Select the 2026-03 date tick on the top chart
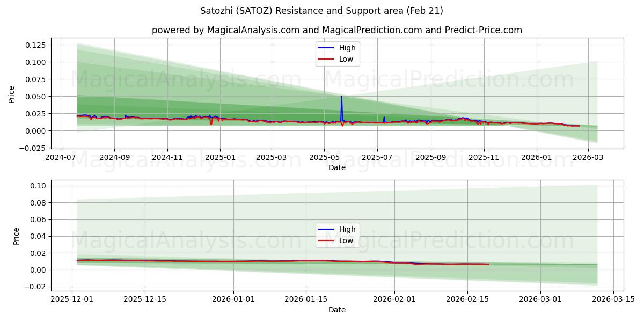644x322 pixels. pos(588,157)
